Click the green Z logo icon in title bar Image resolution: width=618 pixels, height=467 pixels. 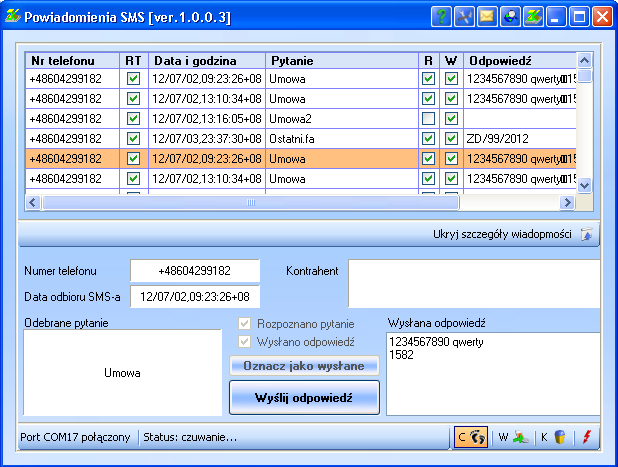click(x=533, y=16)
